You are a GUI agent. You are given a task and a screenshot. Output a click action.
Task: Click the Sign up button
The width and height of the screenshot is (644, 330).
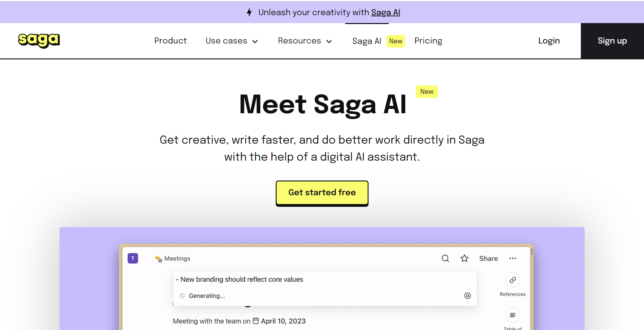[x=612, y=41]
